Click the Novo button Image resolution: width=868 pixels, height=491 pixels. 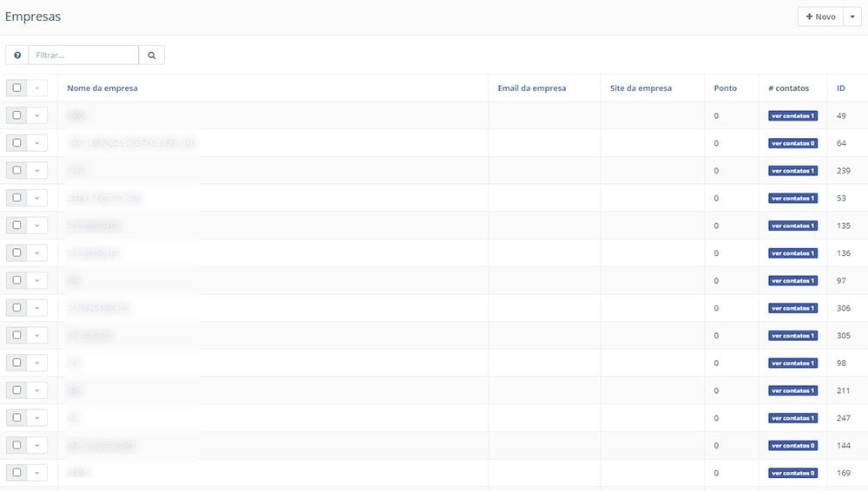click(820, 17)
